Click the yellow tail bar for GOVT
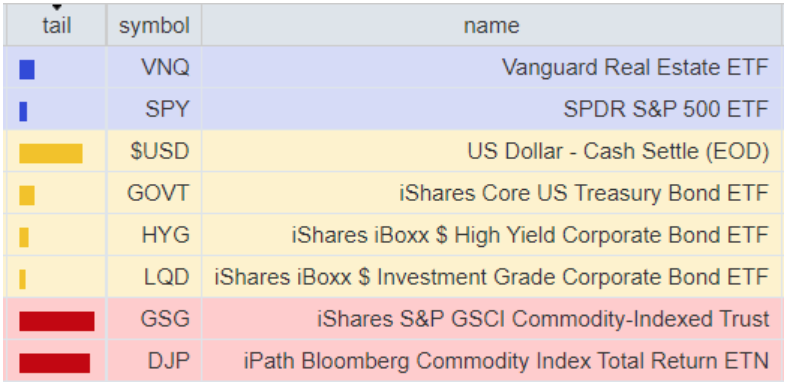This screenshot has height=384, width=788. 27,195
